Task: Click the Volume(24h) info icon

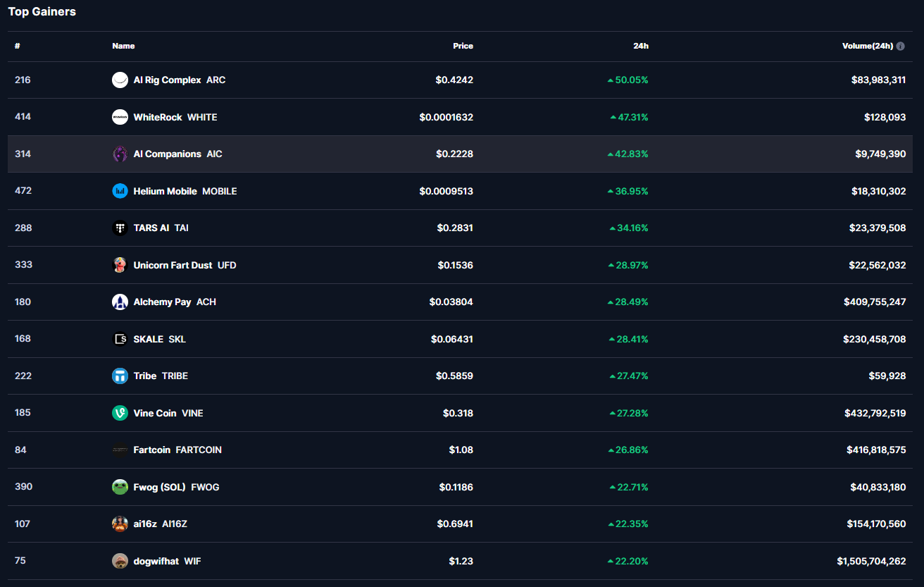Action: pos(900,46)
